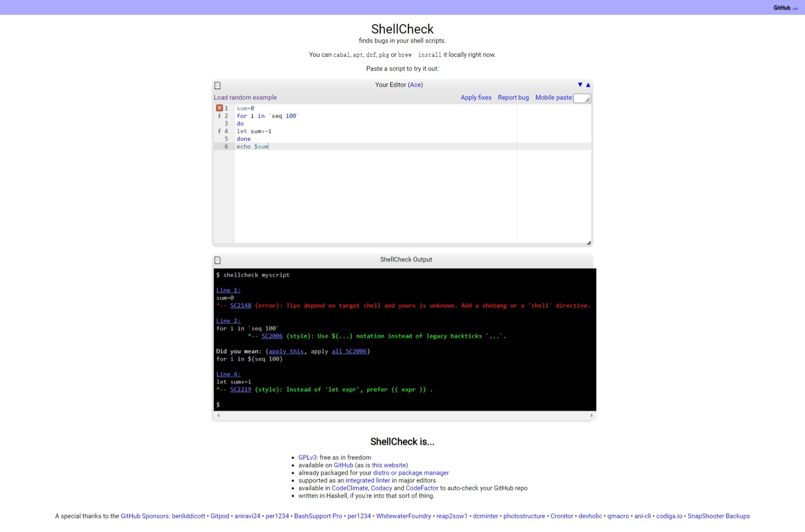Click the editor resize handle at bottom right
Viewport: 805px width, 532px height.
(x=588, y=243)
